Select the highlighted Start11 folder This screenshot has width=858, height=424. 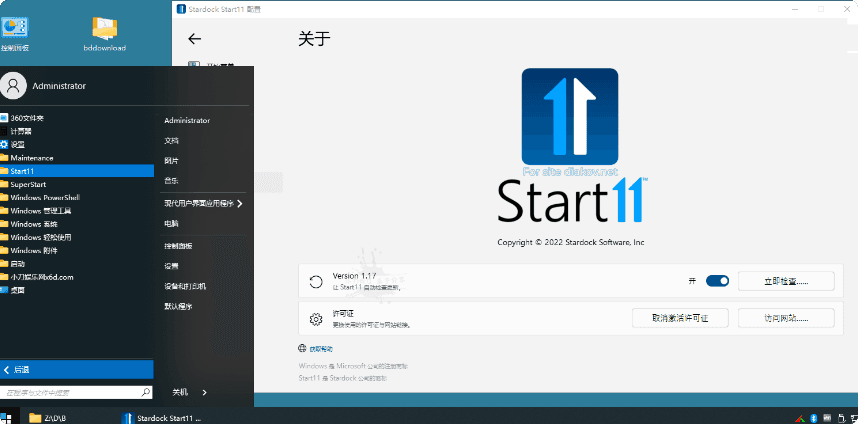(x=77, y=171)
